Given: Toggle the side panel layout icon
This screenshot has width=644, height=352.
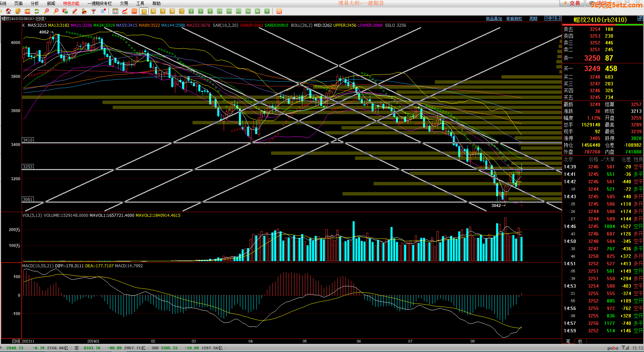Looking at the screenshot, I should click(x=558, y=19).
